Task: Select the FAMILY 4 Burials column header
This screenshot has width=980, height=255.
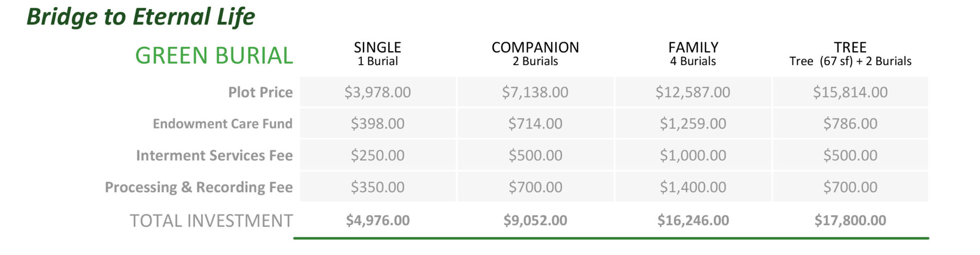Action: (693, 54)
